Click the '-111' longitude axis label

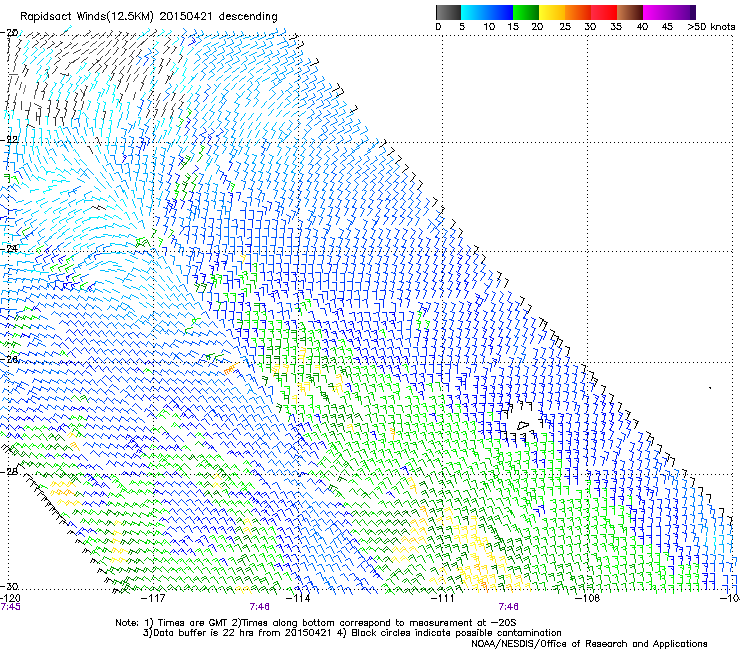443,598
